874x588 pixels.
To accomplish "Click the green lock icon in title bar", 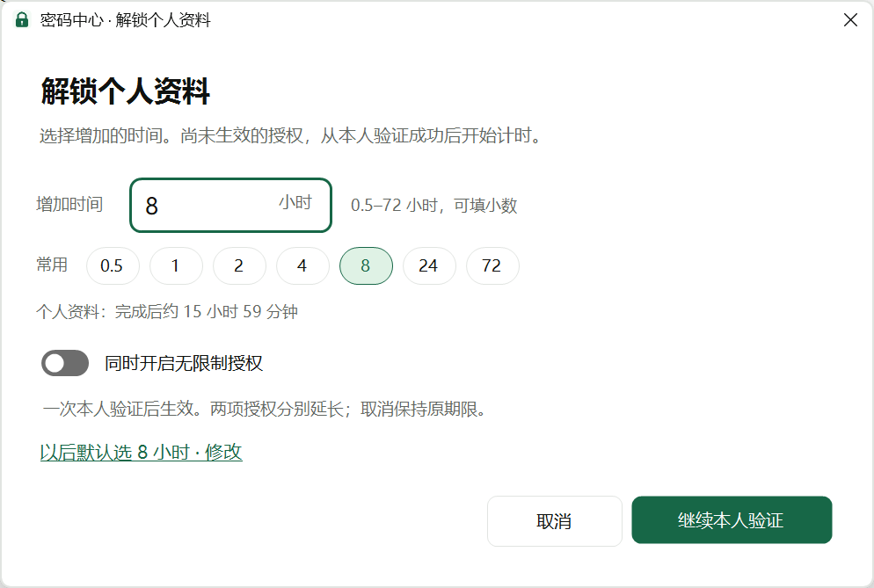I will coord(22,20).
